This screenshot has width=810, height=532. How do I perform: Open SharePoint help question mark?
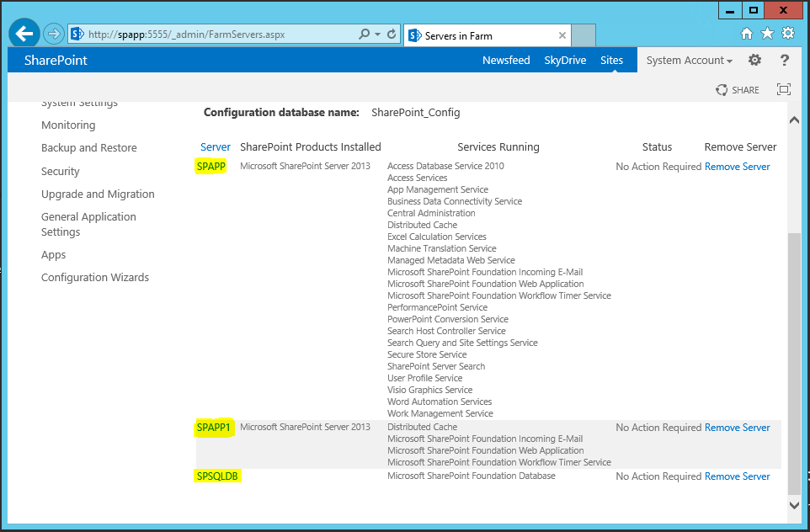click(784, 60)
